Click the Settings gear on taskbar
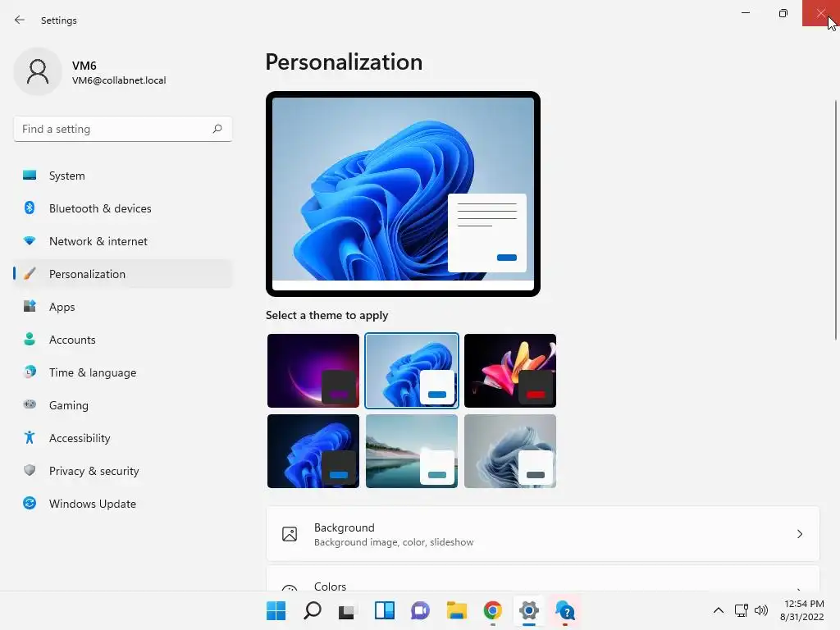 pos(529,610)
